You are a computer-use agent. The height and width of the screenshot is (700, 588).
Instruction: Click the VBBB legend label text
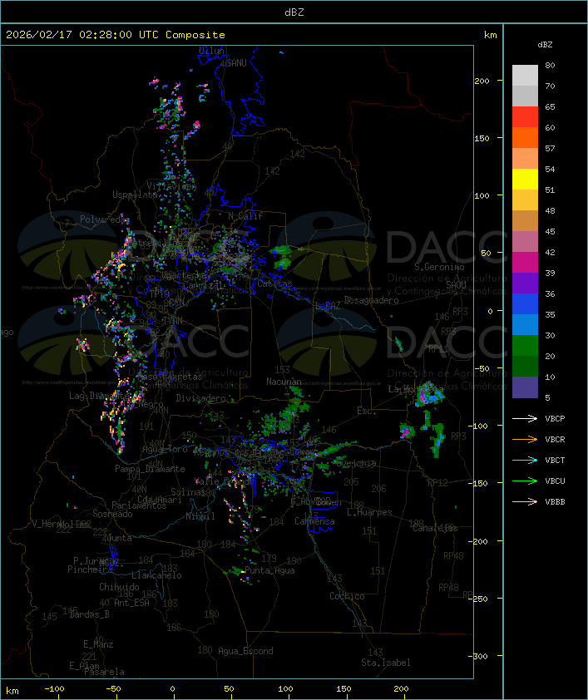[x=555, y=501]
